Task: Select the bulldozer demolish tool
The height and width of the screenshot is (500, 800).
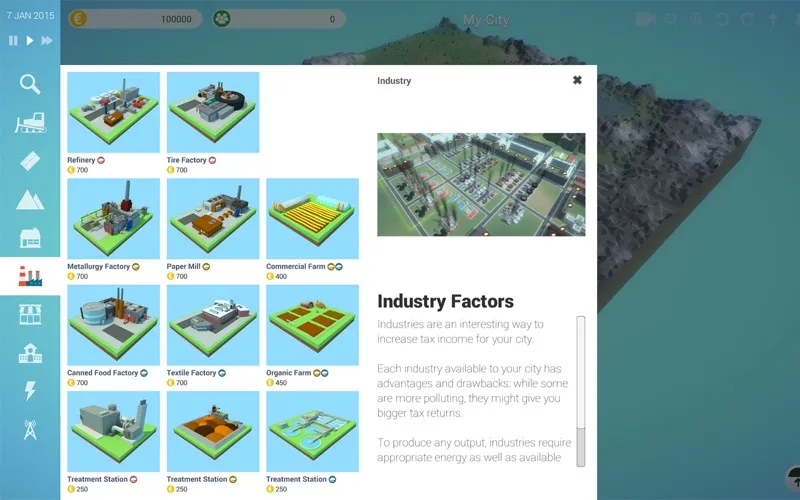Action: (30, 122)
